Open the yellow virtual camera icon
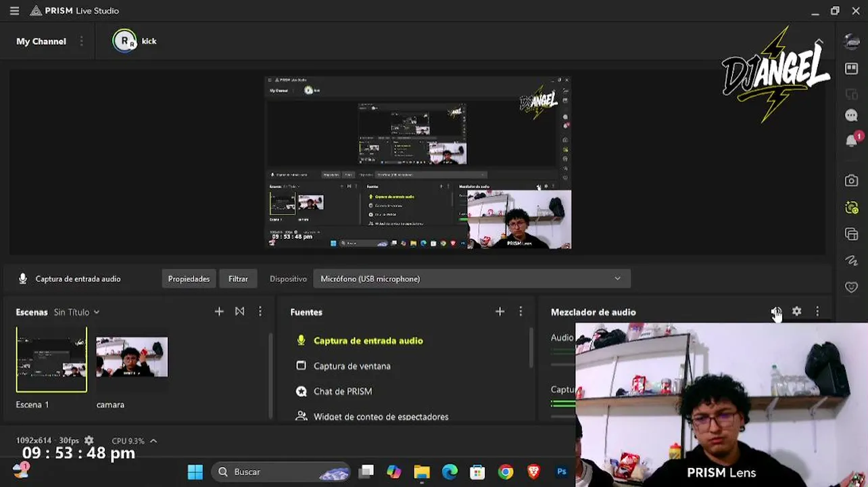Viewport: 868px width, 487px height. tap(852, 208)
